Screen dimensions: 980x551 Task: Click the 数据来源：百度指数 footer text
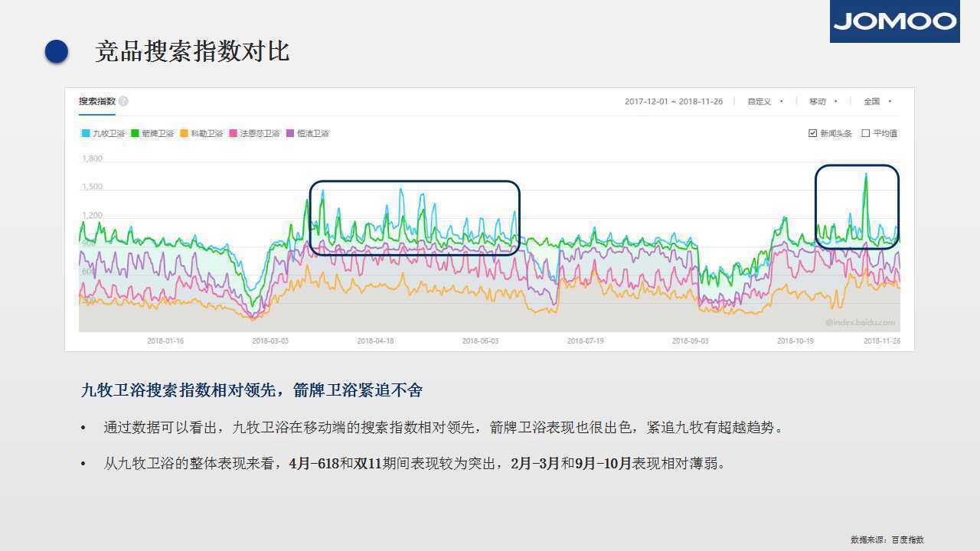[887, 540]
